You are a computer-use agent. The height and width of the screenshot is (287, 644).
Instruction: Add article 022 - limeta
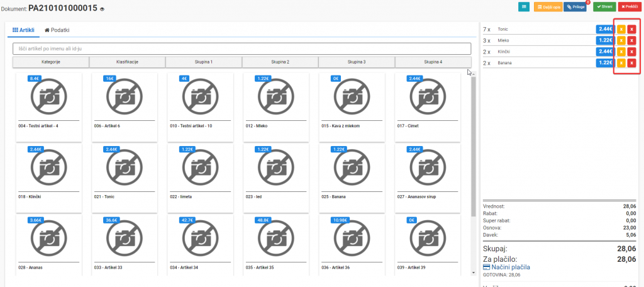coord(201,178)
